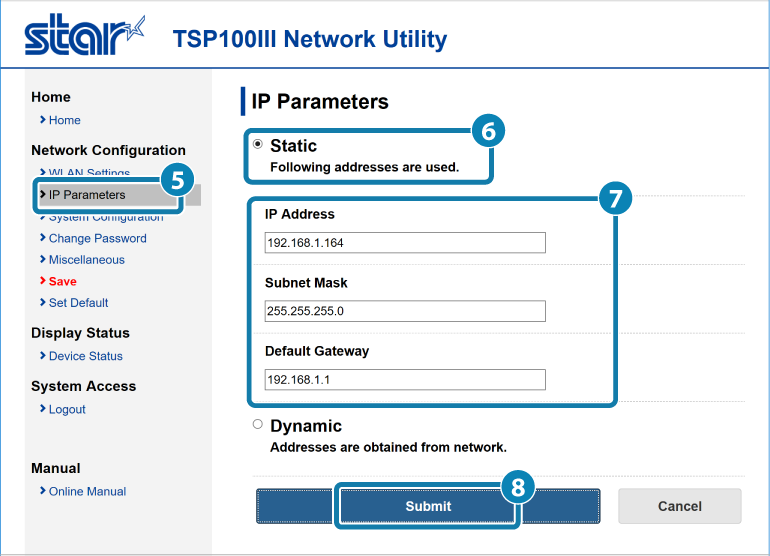The width and height of the screenshot is (770, 556).
Task: Click the 'Display Status' section heading
Action: 81,333
